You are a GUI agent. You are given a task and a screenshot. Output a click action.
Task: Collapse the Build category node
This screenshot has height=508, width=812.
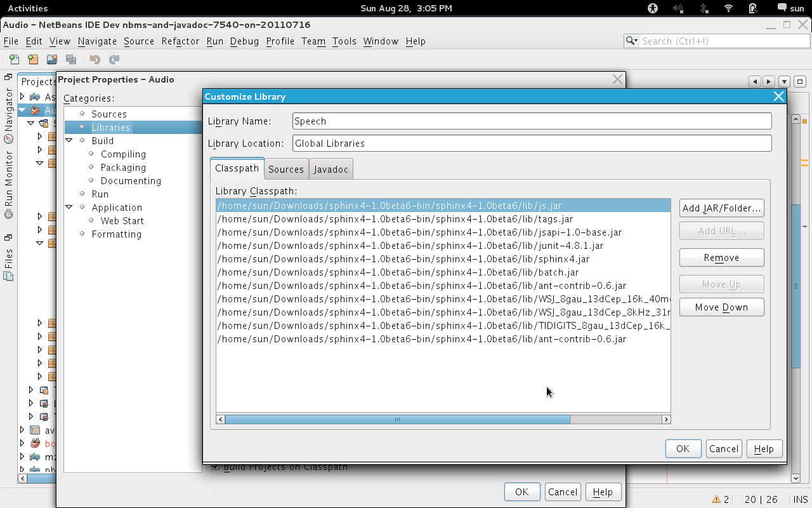coord(70,141)
